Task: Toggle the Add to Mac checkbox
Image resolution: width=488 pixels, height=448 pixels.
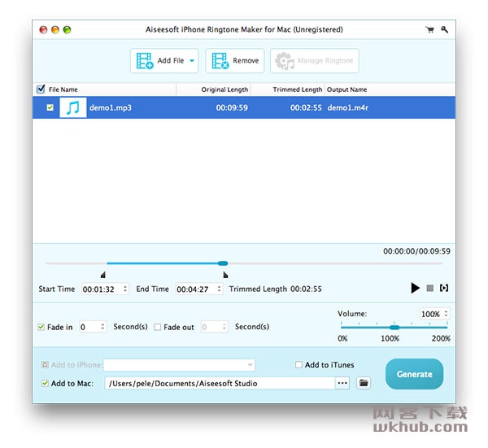Action: pyautogui.click(x=45, y=383)
